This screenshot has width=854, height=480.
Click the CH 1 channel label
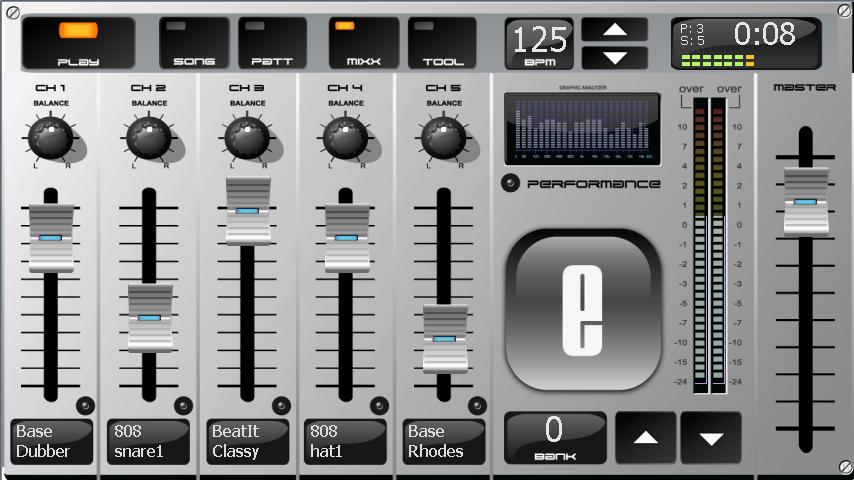pyautogui.click(x=51, y=88)
